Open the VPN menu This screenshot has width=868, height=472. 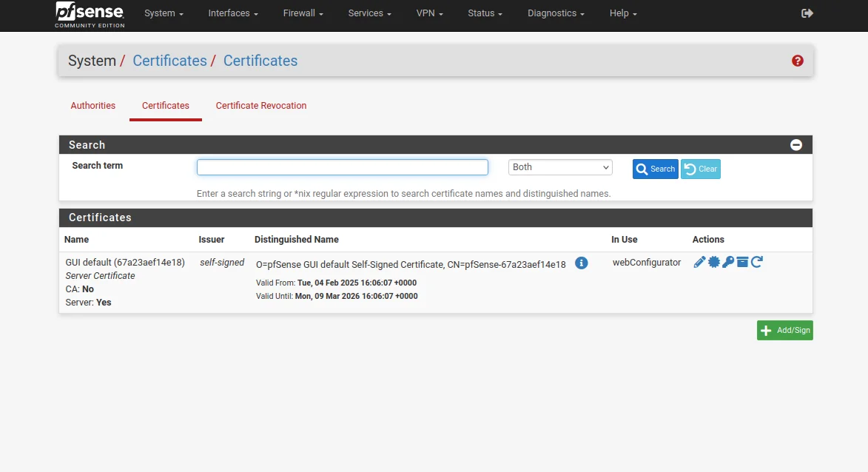click(x=429, y=13)
